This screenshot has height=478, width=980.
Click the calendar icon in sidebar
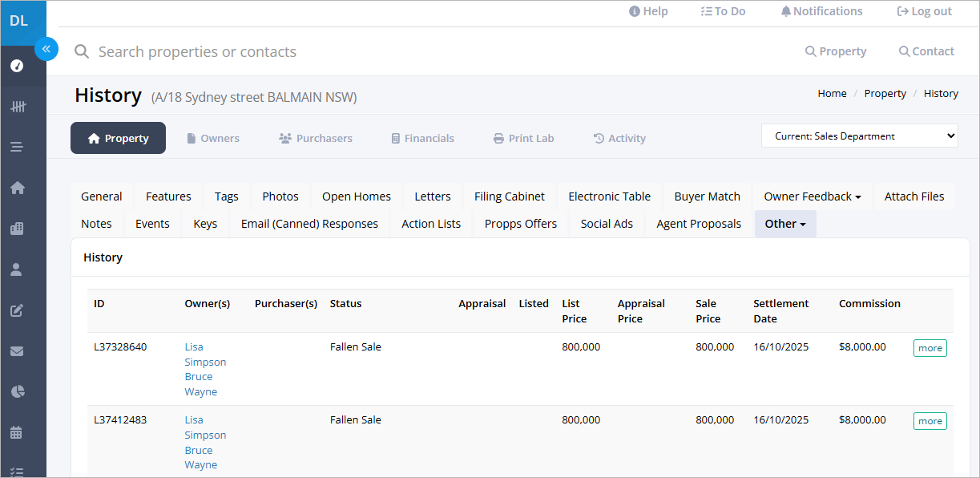17,432
